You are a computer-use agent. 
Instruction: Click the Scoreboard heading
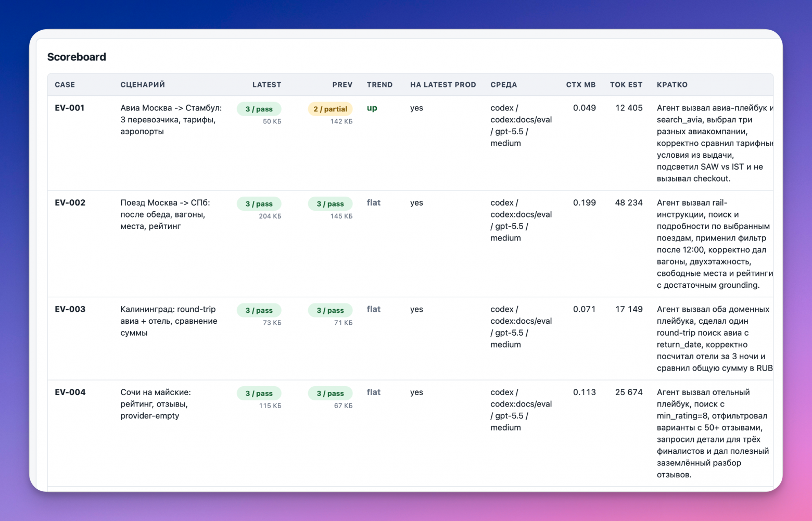[77, 57]
